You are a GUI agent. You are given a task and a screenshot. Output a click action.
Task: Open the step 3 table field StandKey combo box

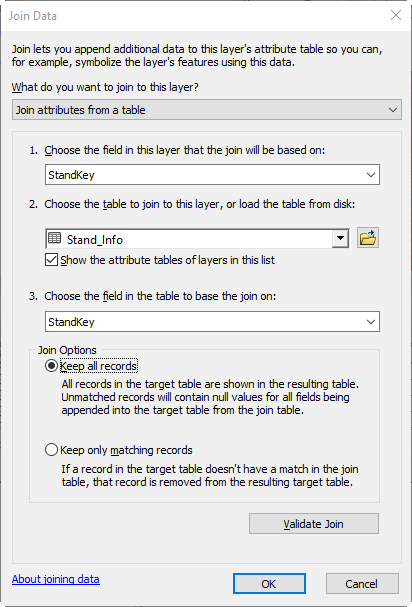click(x=212, y=322)
